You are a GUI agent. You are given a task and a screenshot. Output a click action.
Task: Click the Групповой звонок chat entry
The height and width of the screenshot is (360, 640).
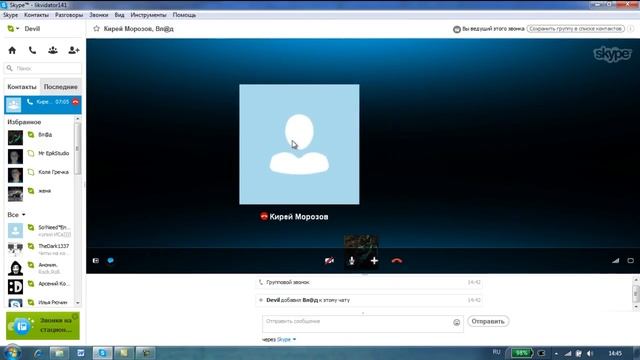coord(369,282)
